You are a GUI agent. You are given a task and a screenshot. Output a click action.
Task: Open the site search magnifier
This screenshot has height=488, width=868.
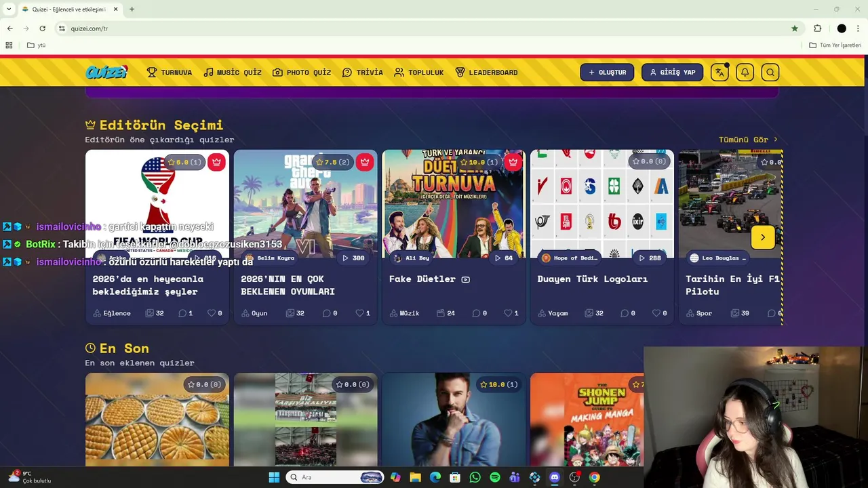pyautogui.click(x=770, y=72)
